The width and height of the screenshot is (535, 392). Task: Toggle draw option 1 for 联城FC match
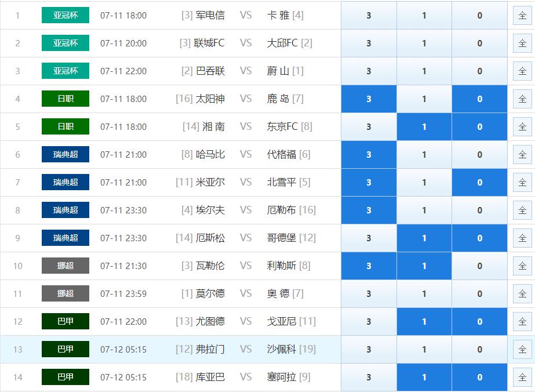pos(424,43)
